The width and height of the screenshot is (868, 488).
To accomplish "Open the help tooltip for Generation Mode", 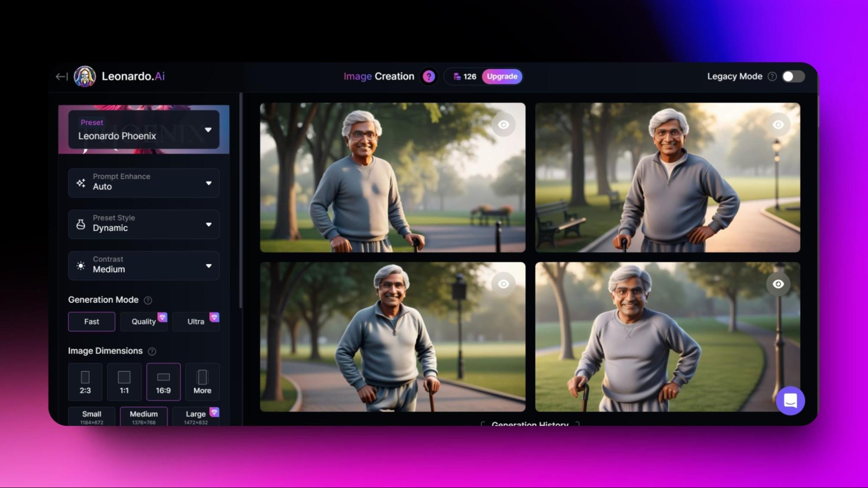I will pyautogui.click(x=147, y=300).
